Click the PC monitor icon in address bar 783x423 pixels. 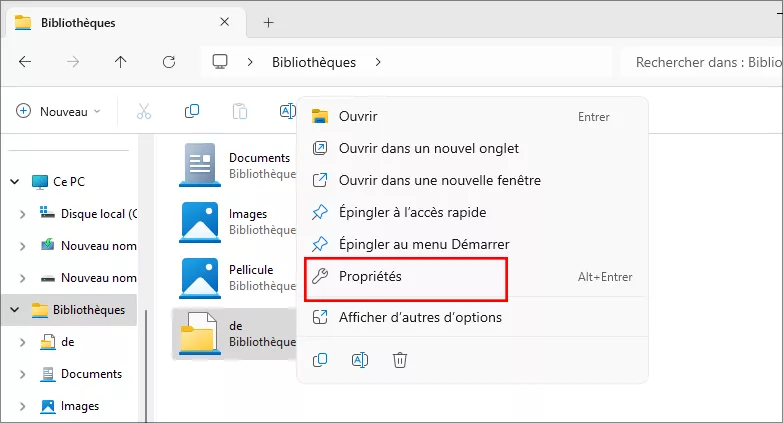point(220,62)
